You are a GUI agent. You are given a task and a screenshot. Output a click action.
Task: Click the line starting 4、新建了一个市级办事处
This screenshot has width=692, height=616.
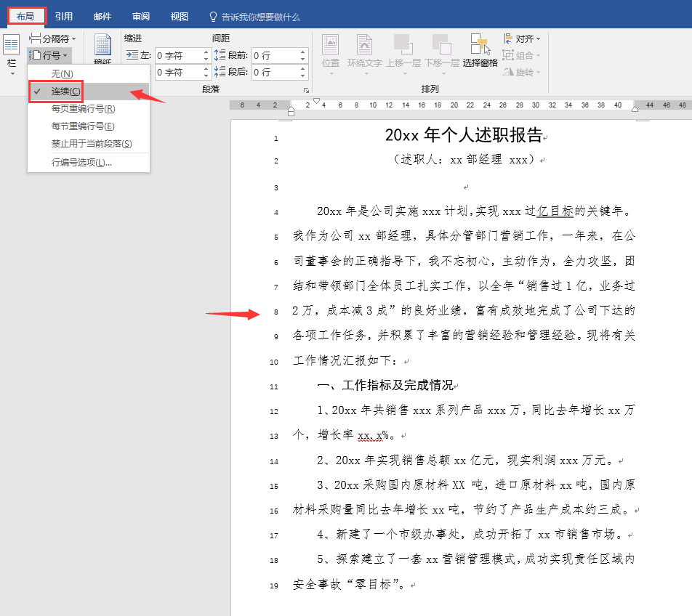[x=470, y=535]
